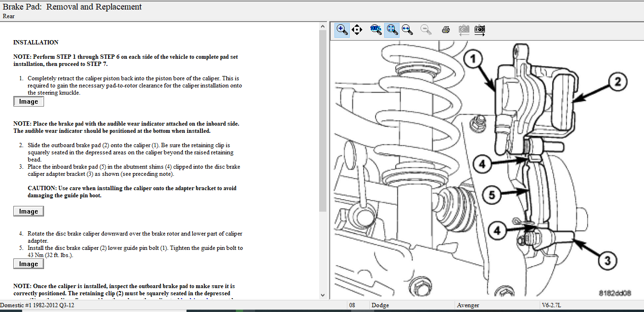Click the zoom out magnifier icon
The image size is (644, 312).
click(x=425, y=30)
